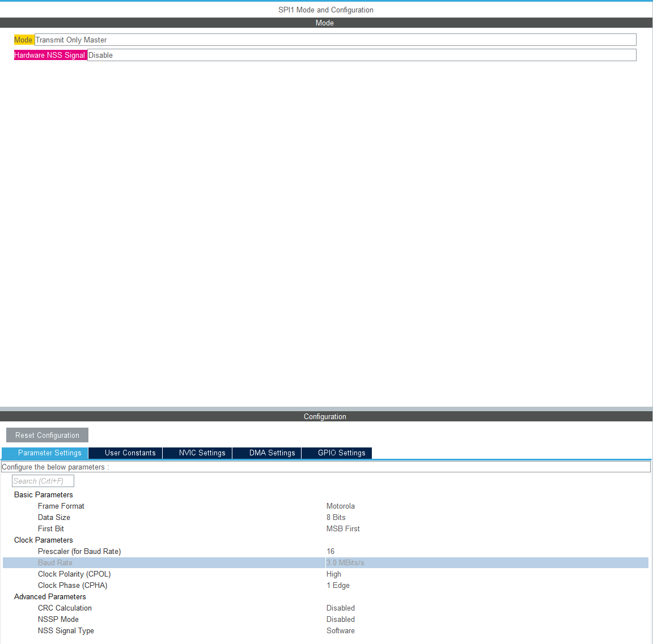Change the NSSP Mode value Disabled
Image resolution: width=653 pixels, height=644 pixels.
point(341,619)
